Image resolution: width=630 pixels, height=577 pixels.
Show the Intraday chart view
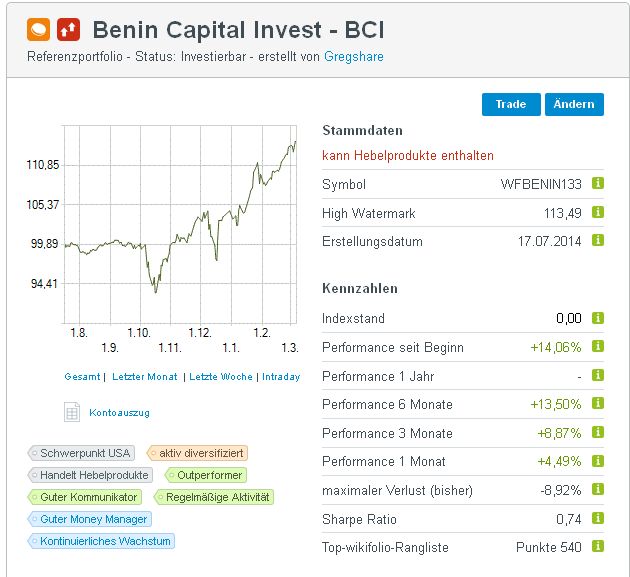click(x=280, y=377)
